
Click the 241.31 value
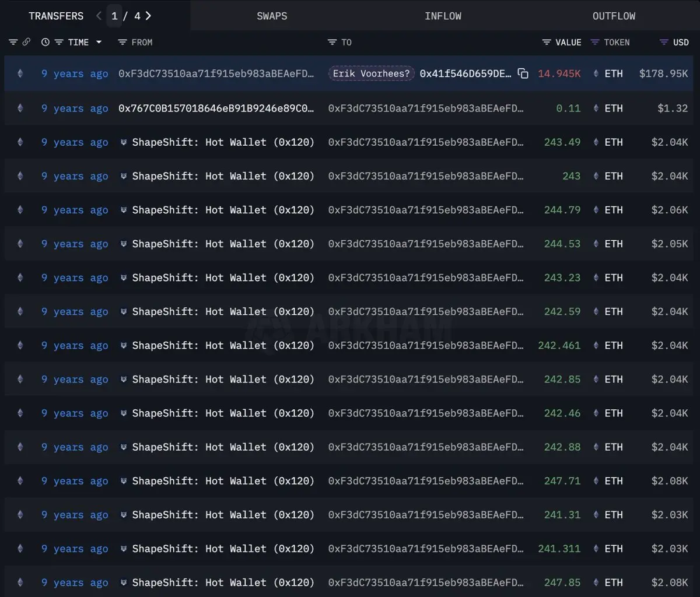(562, 515)
